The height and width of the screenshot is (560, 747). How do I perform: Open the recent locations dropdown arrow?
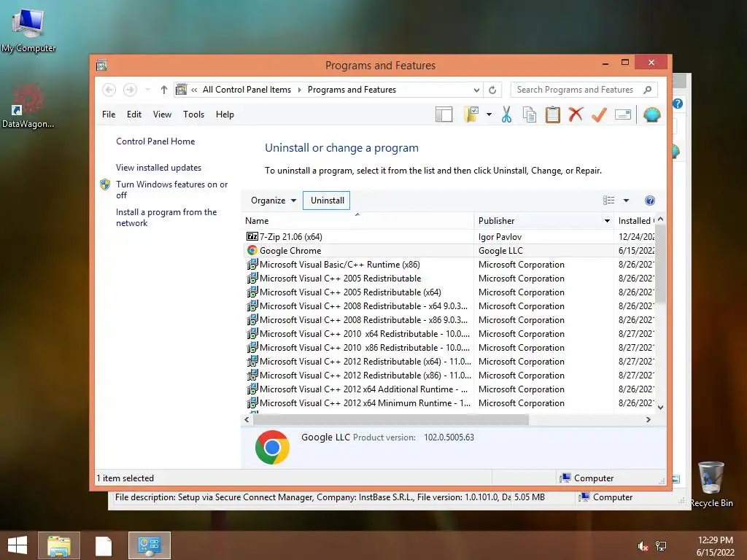[x=147, y=90]
